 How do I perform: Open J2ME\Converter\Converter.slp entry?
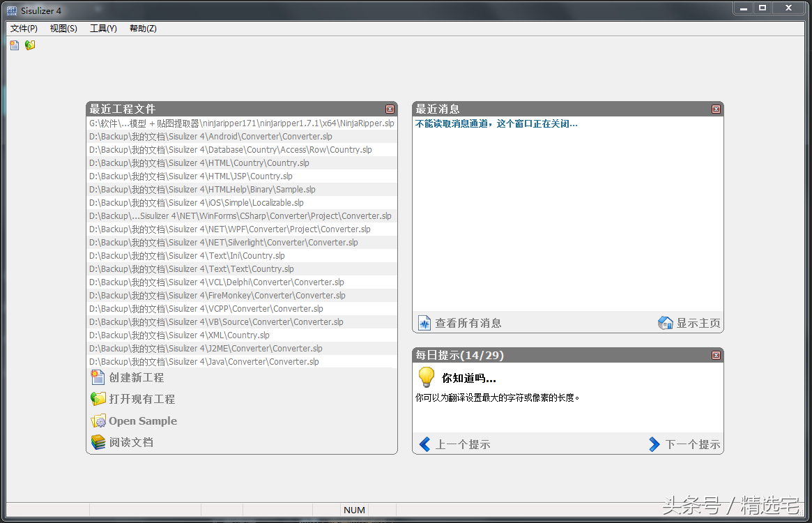242,349
